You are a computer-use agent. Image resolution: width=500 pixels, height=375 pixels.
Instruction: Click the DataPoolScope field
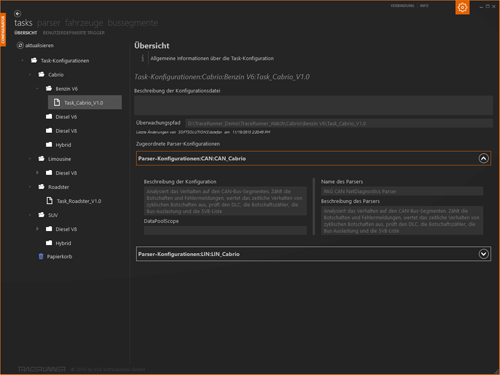tap(225, 230)
